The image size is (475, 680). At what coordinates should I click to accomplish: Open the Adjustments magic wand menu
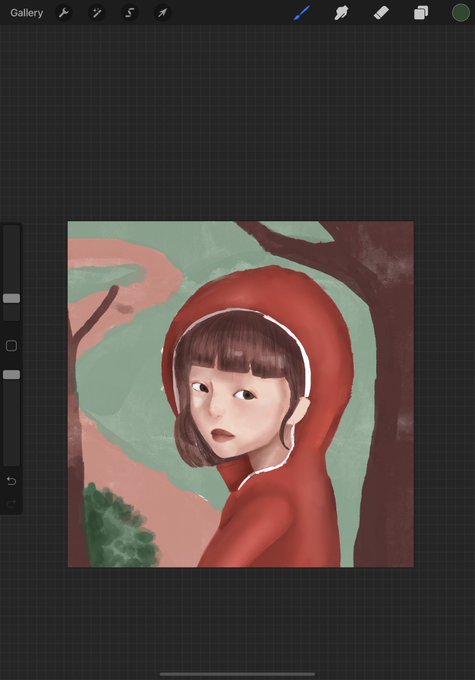click(x=96, y=13)
